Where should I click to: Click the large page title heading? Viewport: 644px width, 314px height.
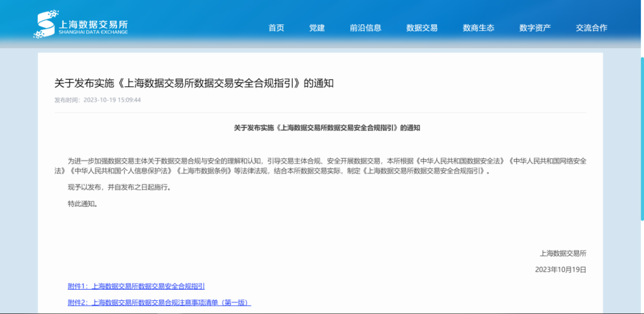(194, 83)
